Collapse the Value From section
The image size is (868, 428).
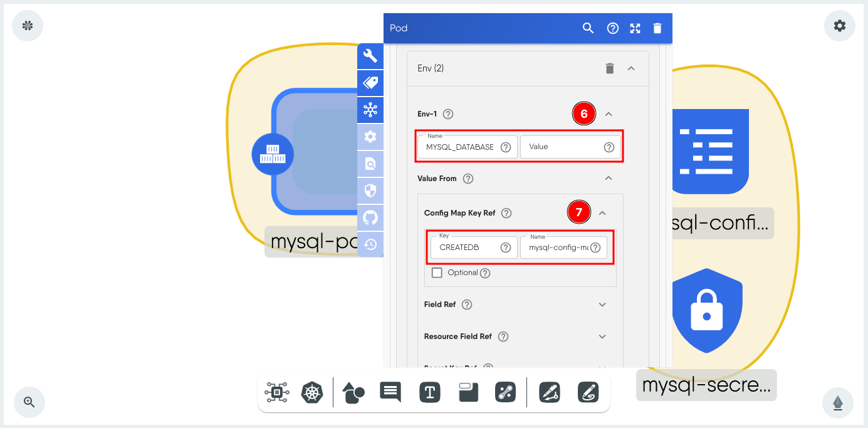tap(608, 178)
